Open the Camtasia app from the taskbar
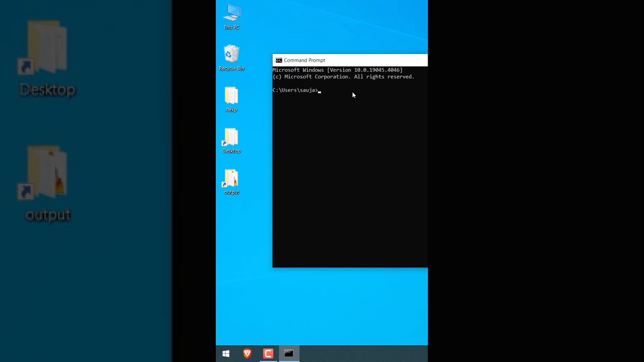The height and width of the screenshot is (362, 644). pos(268,354)
